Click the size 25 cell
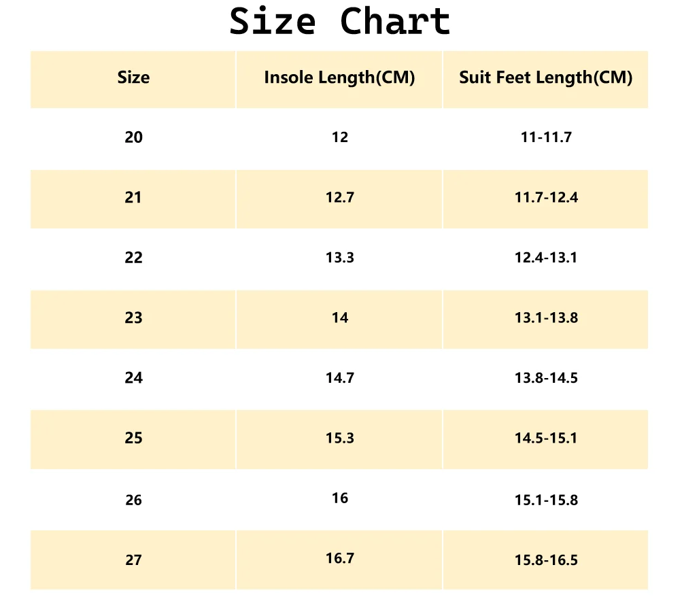682x616 pixels. 134,438
